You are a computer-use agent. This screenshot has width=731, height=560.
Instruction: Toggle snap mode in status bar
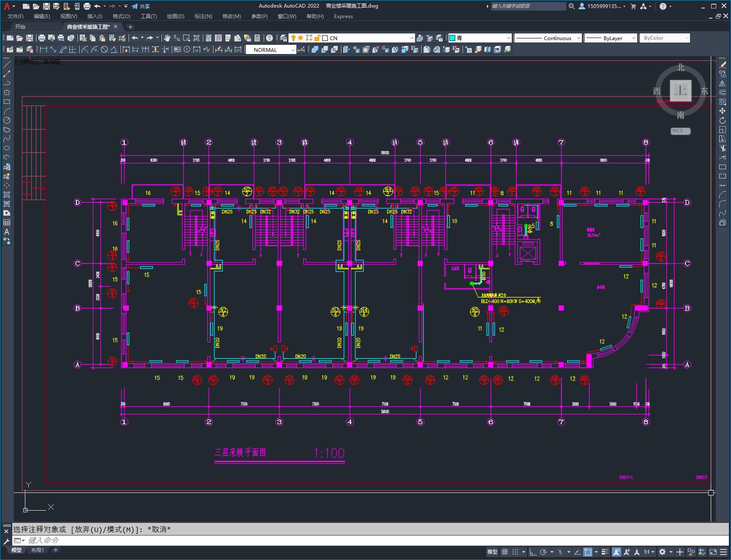[x=515, y=552]
